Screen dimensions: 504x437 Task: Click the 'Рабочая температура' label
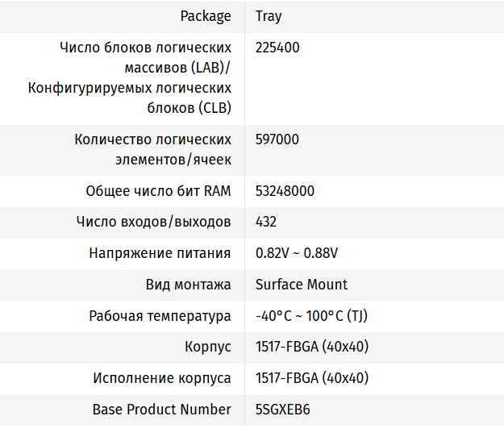(160, 316)
